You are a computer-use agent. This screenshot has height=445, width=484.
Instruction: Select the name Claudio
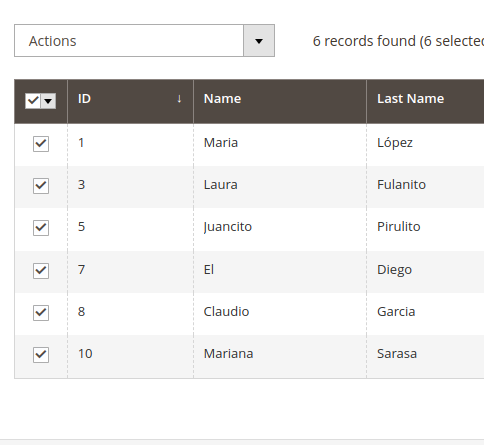click(x=227, y=312)
